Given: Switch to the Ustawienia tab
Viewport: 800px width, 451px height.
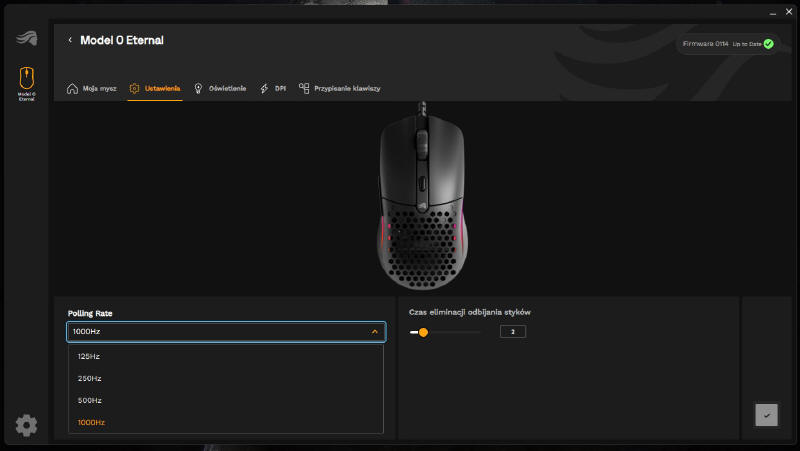Looking at the screenshot, I should 161,88.
